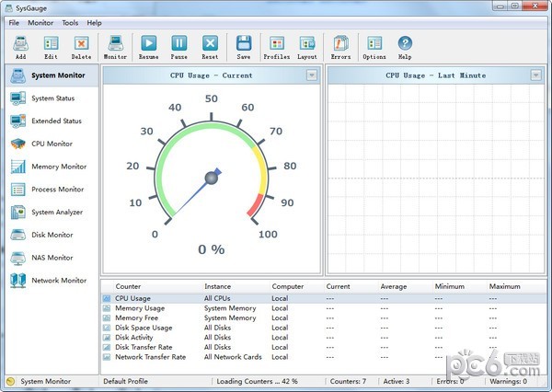Click the Delete counter toolbar icon
The image size is (552, 392).
click(x=81, y=47)
